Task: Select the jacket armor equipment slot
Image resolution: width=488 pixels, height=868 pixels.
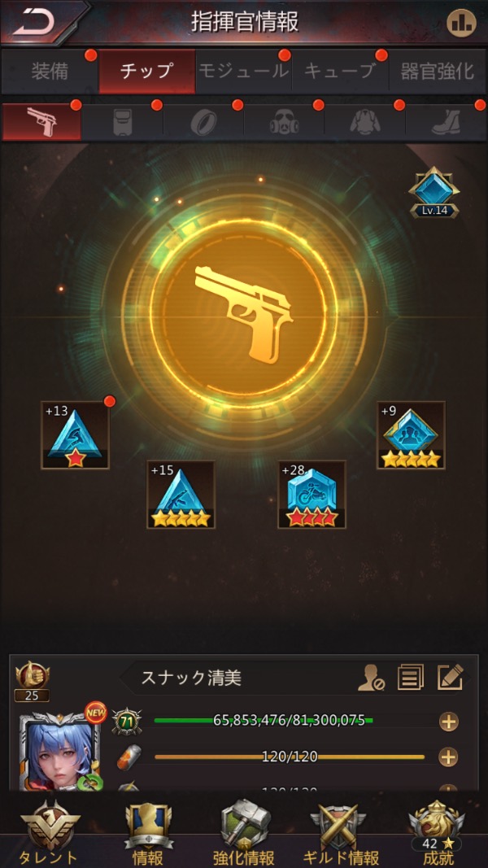Action: pos(364,122)
